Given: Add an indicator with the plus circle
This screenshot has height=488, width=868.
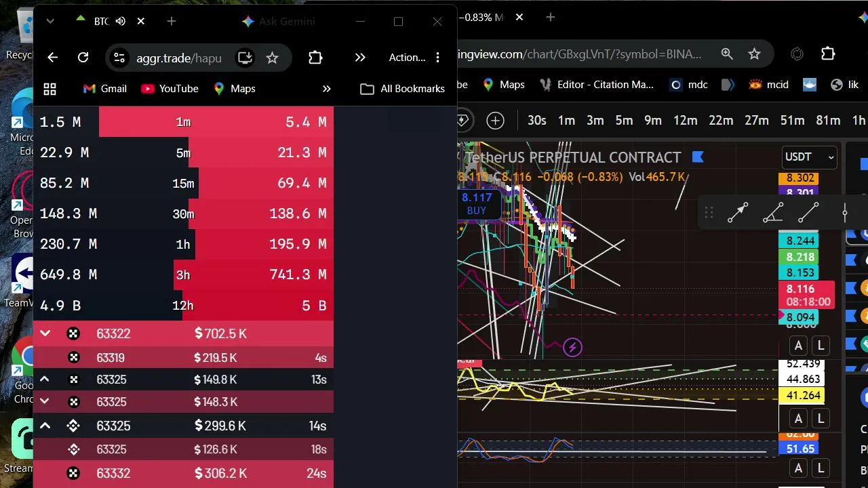Looking at the screenshot, I should coord(495,121).
